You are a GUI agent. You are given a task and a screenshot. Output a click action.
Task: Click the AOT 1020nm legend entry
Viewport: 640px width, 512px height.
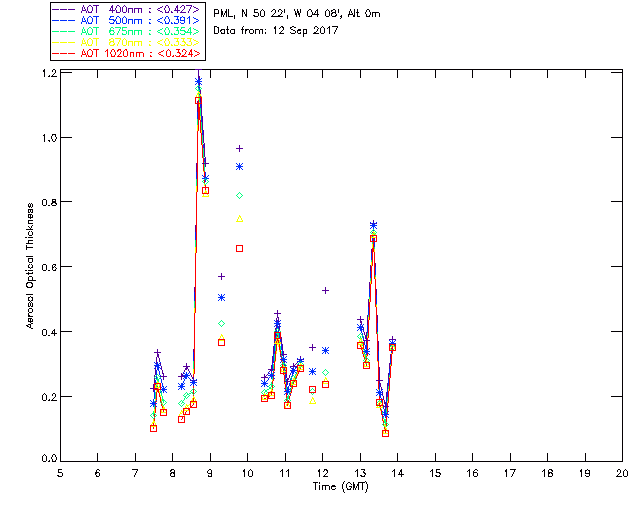[126, 53]
